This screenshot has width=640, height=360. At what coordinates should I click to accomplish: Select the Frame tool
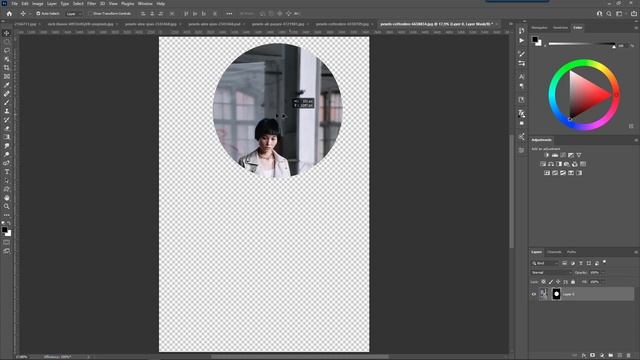[7, 76]
